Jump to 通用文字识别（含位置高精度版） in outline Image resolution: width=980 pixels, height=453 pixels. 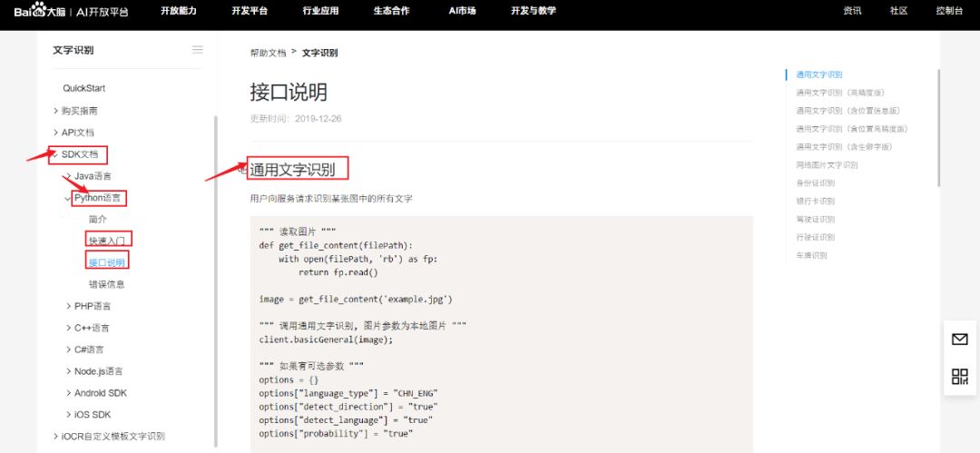852,129
